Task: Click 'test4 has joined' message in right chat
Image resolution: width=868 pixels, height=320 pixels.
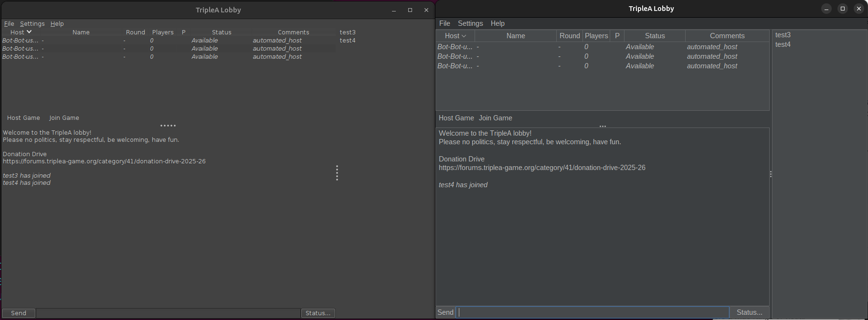Action: pyautogui.click(x=463, y=185)
